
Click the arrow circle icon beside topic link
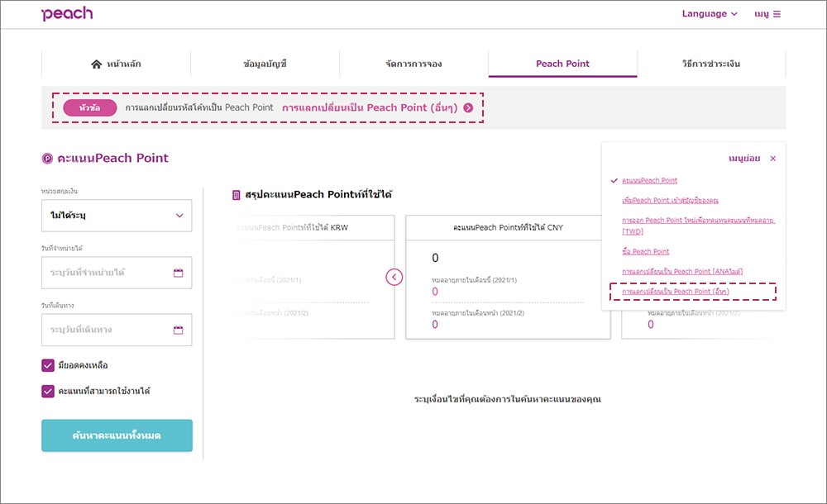[468, 107]
